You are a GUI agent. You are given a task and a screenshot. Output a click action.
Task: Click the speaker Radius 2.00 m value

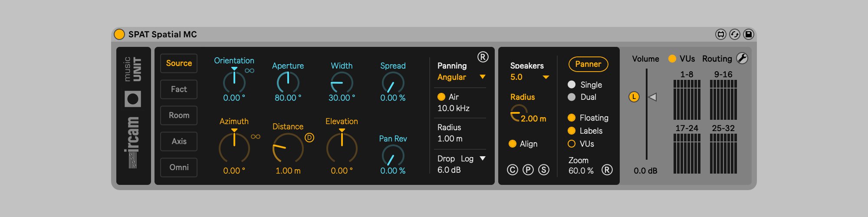pos(534,119)
